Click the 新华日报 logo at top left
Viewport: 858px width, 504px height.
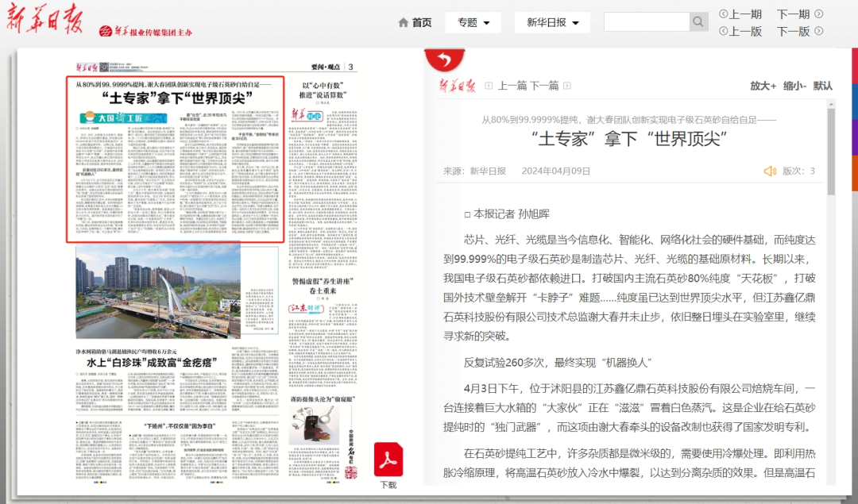click(x=44, y=20)
